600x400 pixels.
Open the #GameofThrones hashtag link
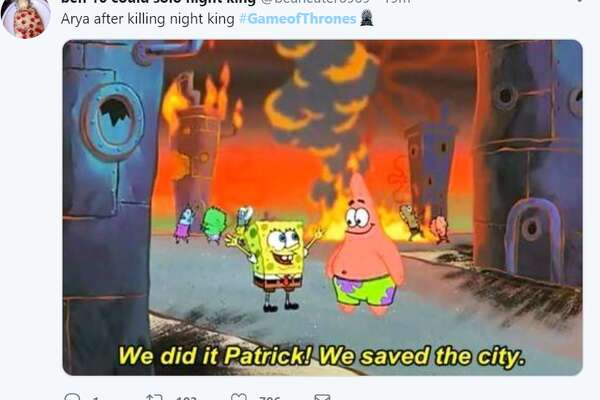click(298, 19)
